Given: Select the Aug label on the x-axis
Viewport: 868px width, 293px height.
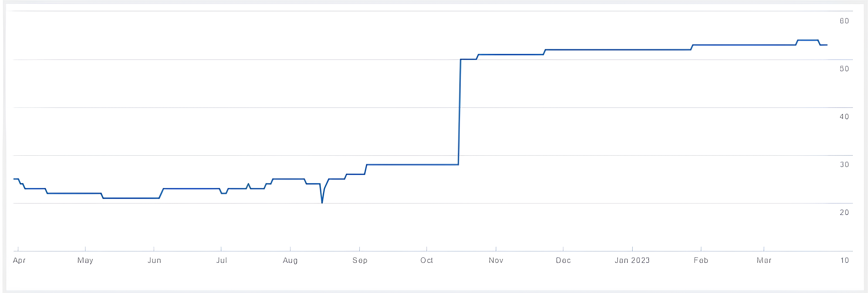Looking at the screenshot, I should (x=290, y=260).
